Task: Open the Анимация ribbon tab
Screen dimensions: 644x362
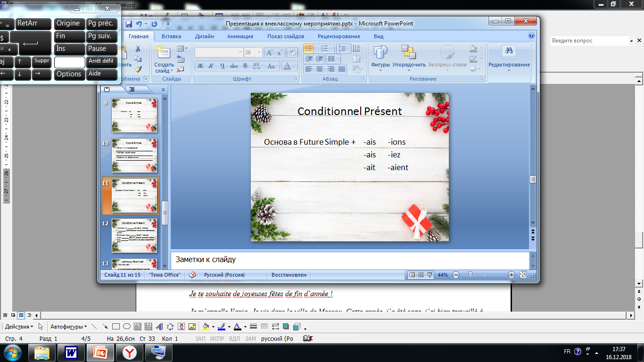Action: pos(240,36)
